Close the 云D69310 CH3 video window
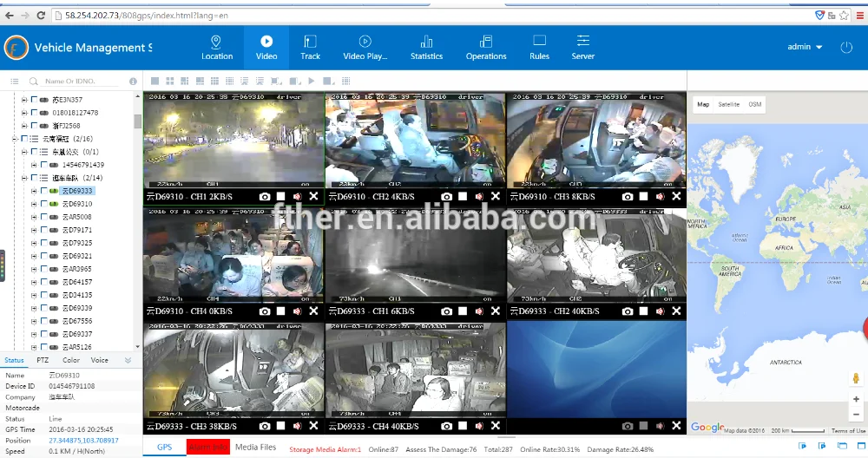The height and width of the screenshot is (458, 868). 676,196
